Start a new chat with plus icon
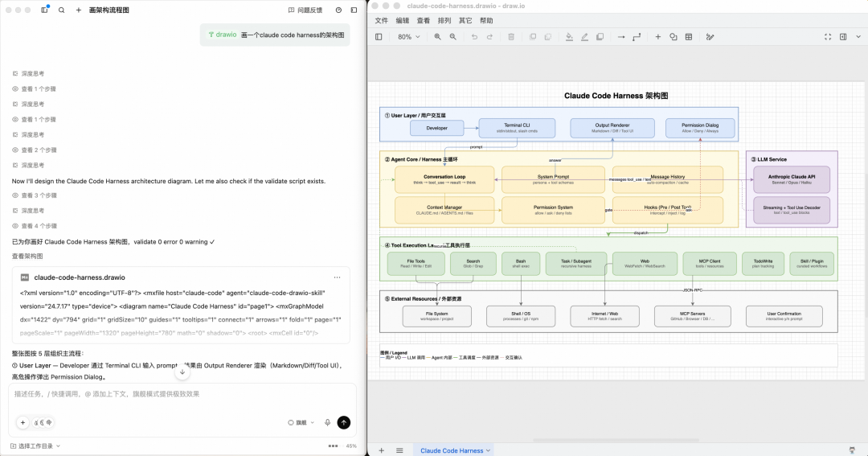Screen dimensions: 868x456 pos(79,10)
